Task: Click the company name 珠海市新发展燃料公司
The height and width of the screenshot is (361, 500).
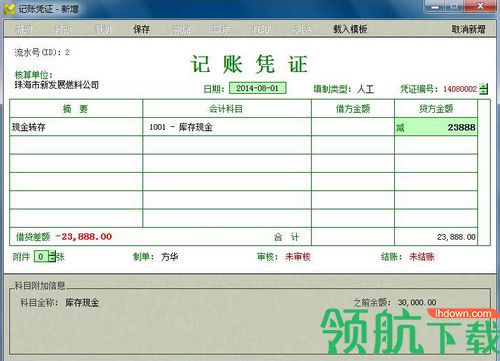Action: coord(57,85)
